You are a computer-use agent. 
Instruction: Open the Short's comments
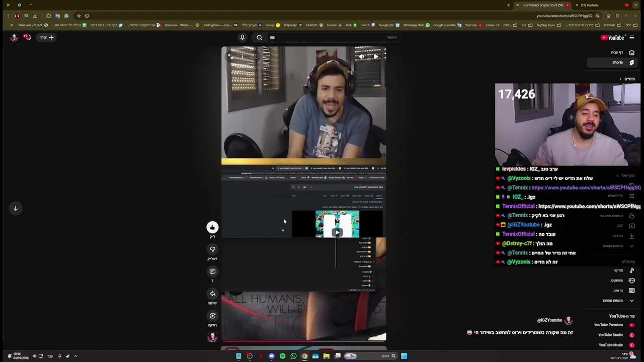point(212,271)
